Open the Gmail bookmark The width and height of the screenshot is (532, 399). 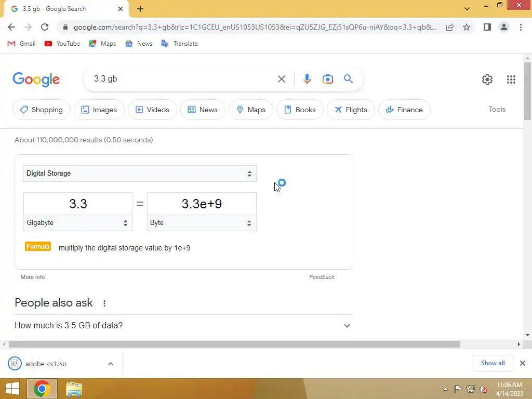21,44
